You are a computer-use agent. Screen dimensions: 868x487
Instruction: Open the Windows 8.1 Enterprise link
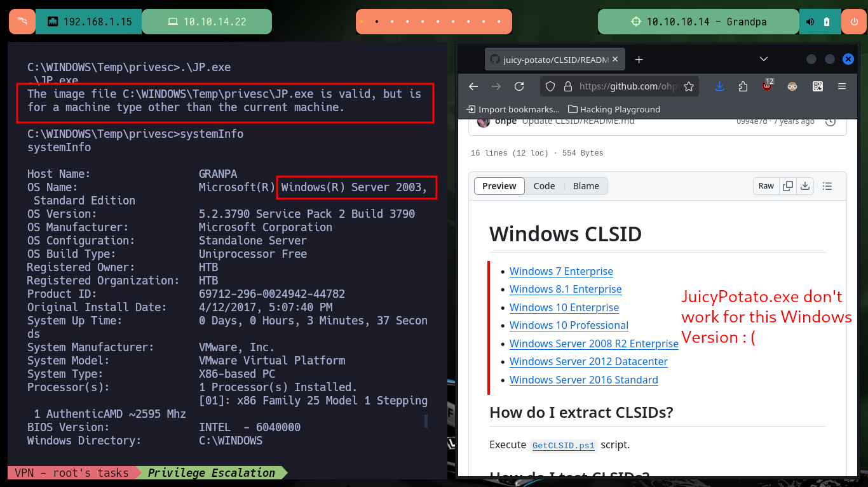click(x=566, y=289)
